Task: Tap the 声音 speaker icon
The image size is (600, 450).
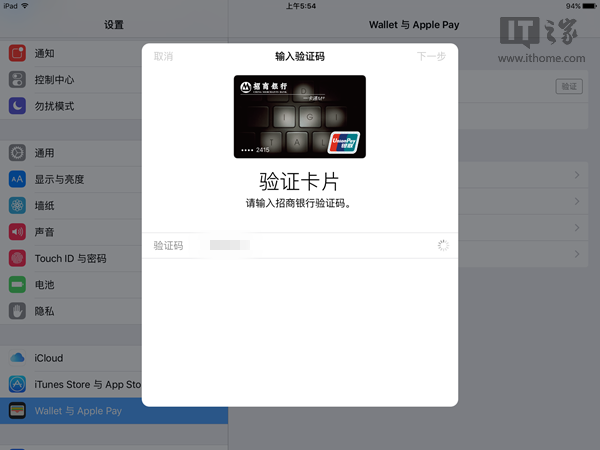Action: point(17,232)
